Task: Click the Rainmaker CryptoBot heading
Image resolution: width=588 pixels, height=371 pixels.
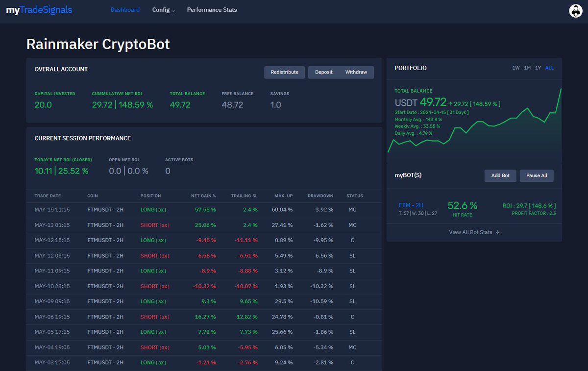Action: click(x=98, y=44)
